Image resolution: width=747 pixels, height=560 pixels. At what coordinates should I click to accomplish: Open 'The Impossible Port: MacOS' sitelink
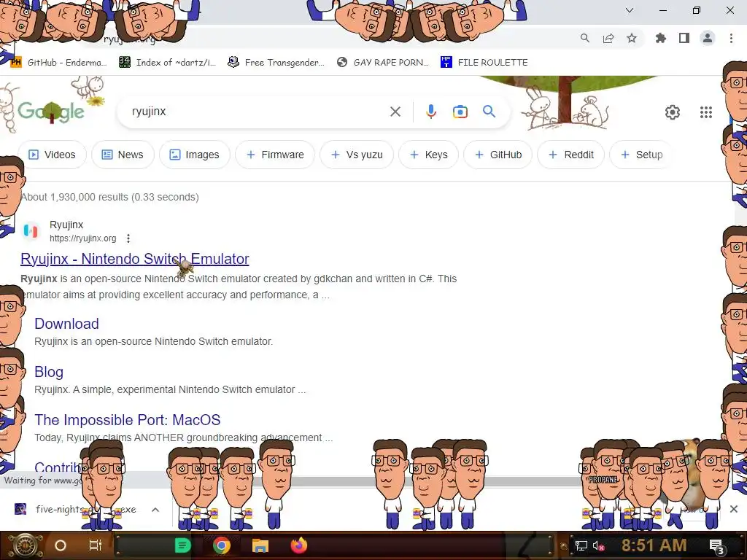point(127,420)
